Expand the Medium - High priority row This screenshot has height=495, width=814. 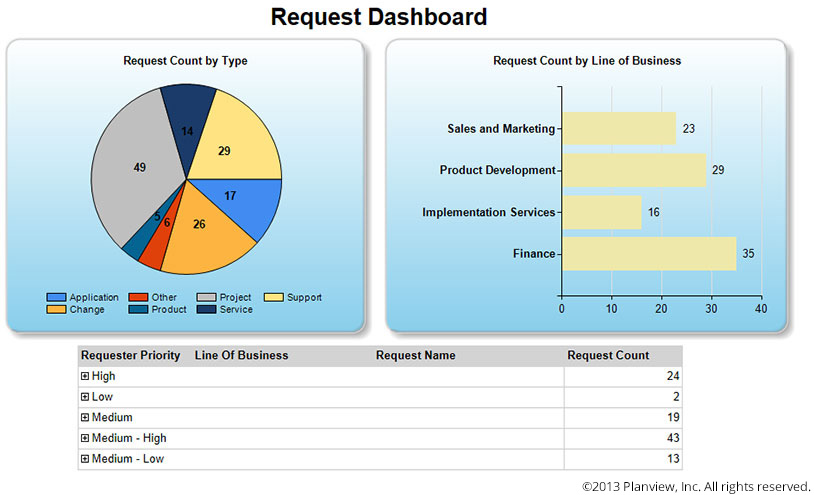tap(85, 438)
